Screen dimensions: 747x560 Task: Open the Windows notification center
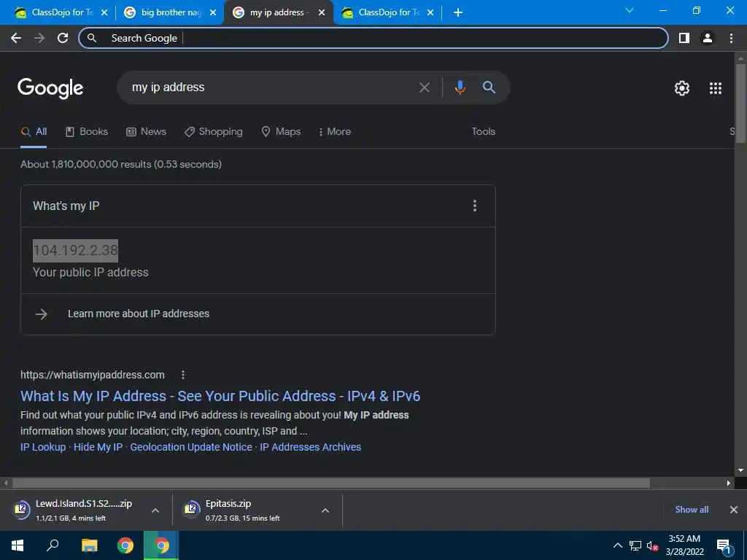[x=724, y=546]
